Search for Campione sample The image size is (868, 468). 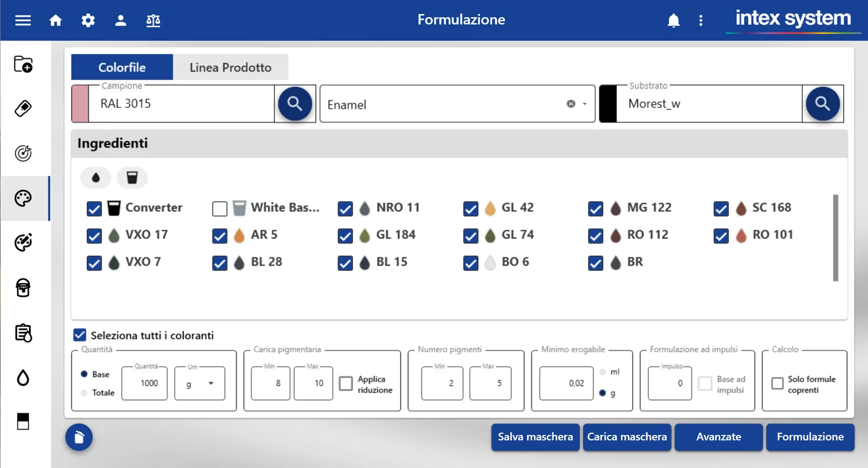click(x=295, y=103)
